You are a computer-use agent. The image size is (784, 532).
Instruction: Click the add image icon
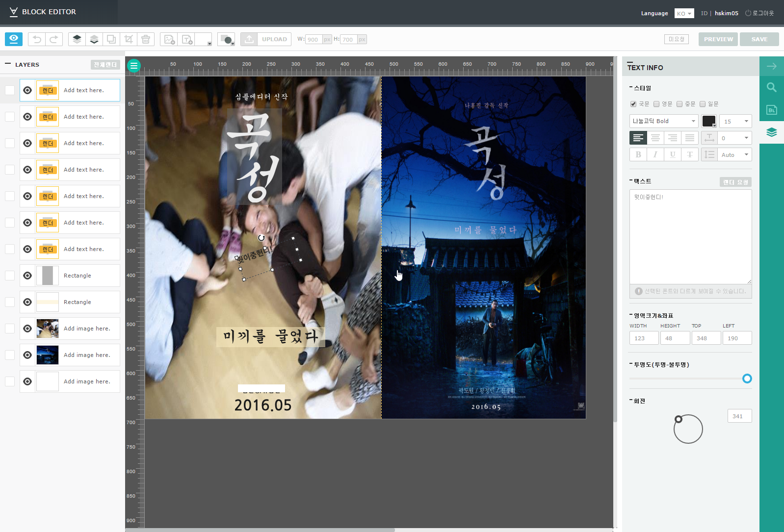tap(169, 39)
